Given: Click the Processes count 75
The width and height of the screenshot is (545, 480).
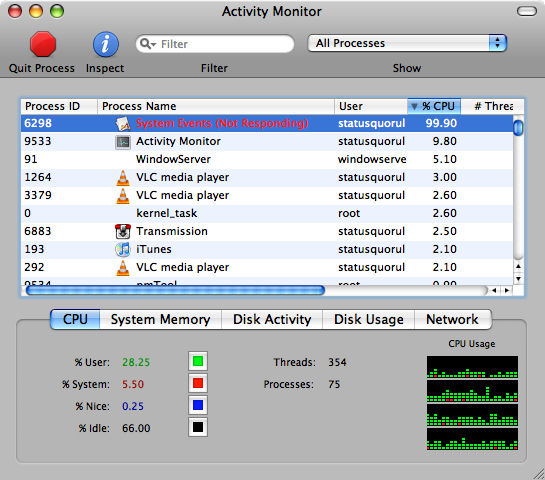Looking at the screenshot, I should [x=334, y=384].
